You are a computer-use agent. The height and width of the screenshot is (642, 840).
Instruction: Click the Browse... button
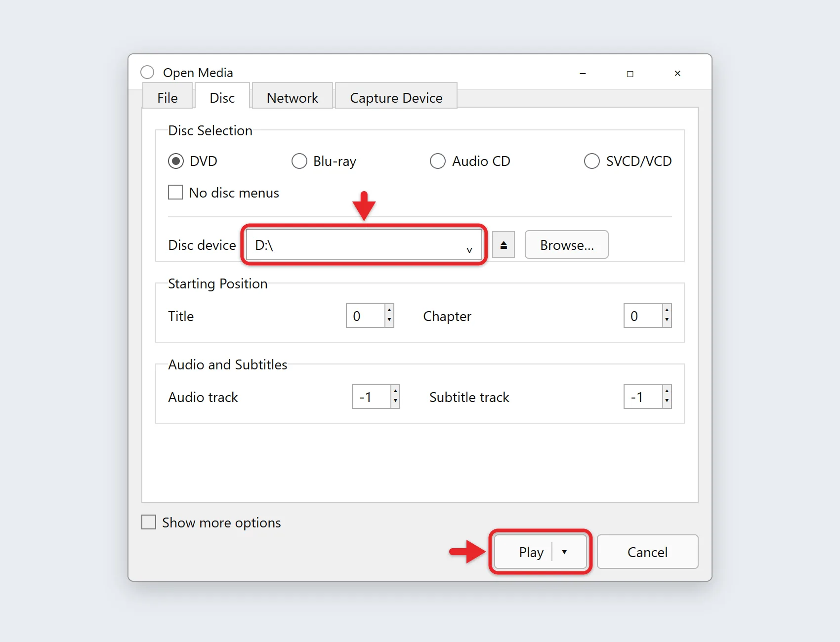567,244
